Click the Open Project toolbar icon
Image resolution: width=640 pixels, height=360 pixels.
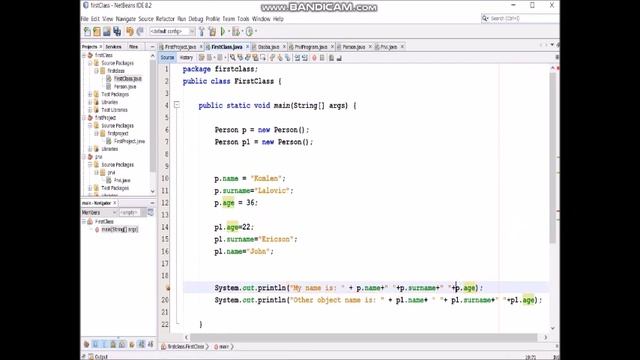coord(107,31)
